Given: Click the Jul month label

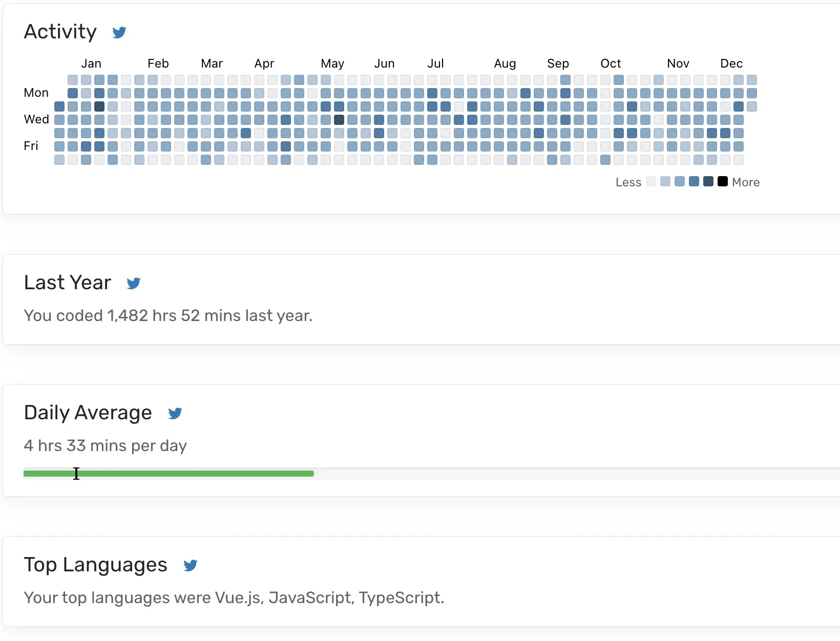Looking at the screenshot, I should click(x=435, y=63).
